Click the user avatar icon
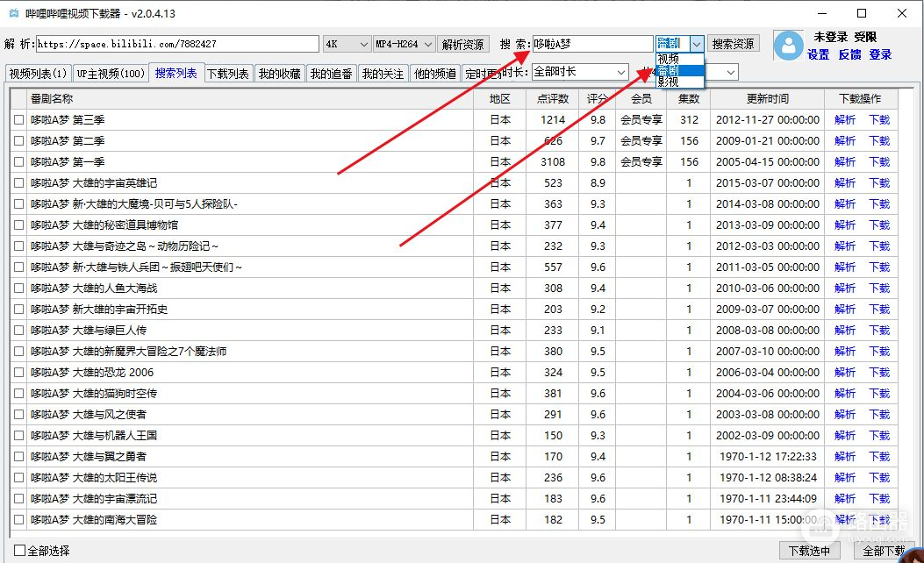924x563 pixels. (x=789, y=45)
